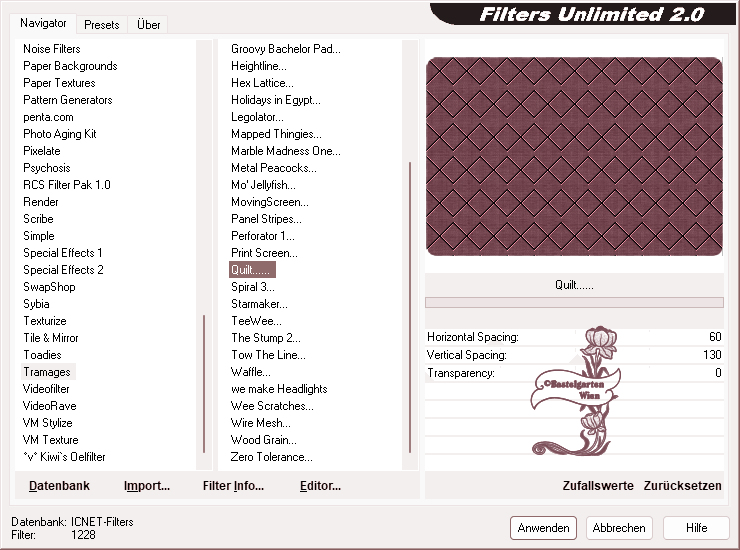Image resolution: width=740 pixels, height=550 pixels.
Task: Select Render category
Action: [41, 202]
